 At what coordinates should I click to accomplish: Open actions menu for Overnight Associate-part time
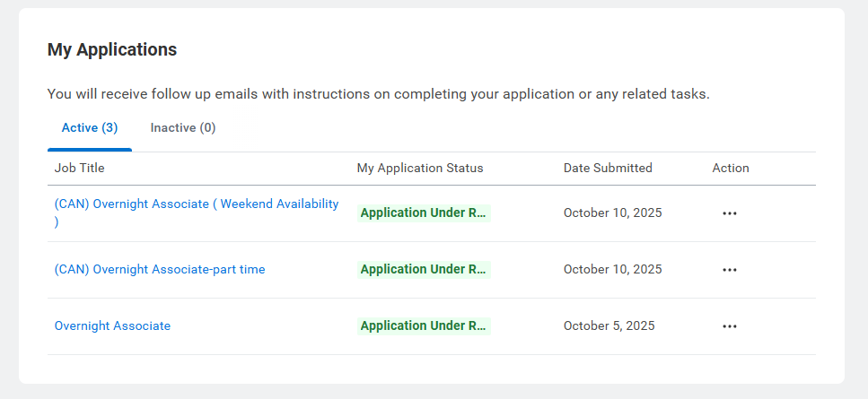(730, 270)
